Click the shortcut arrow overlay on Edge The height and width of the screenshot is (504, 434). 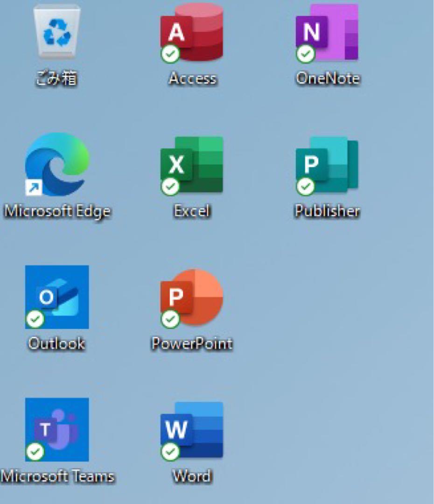(34, 188)
